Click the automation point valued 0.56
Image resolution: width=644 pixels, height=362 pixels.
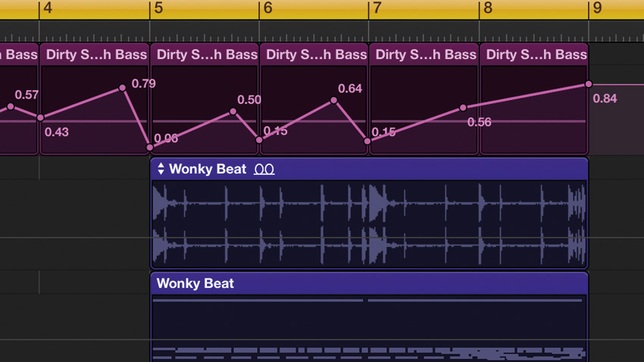[x=463, y=108]
